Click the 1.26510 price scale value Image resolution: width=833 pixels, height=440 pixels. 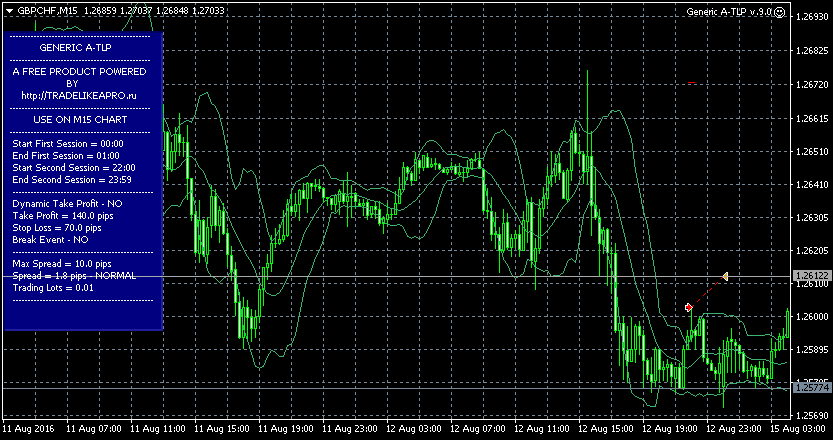pos(812,151)
